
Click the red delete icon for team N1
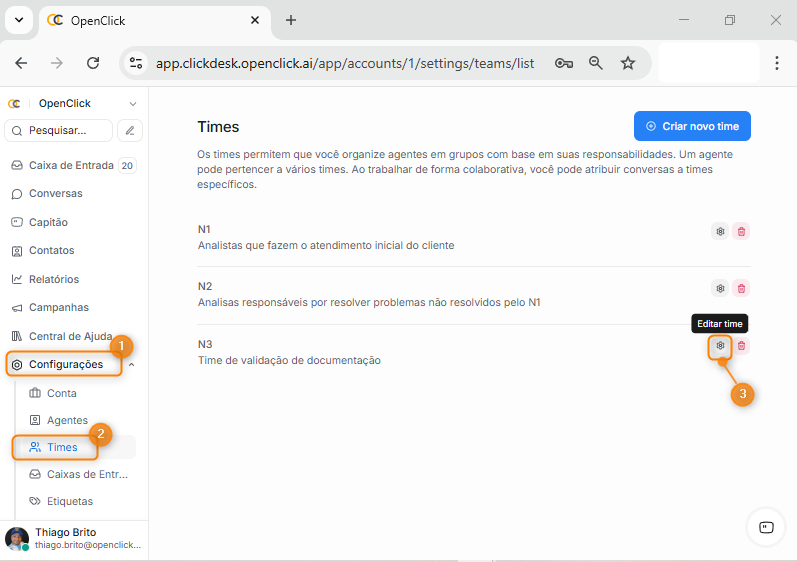tap(741, 231)
